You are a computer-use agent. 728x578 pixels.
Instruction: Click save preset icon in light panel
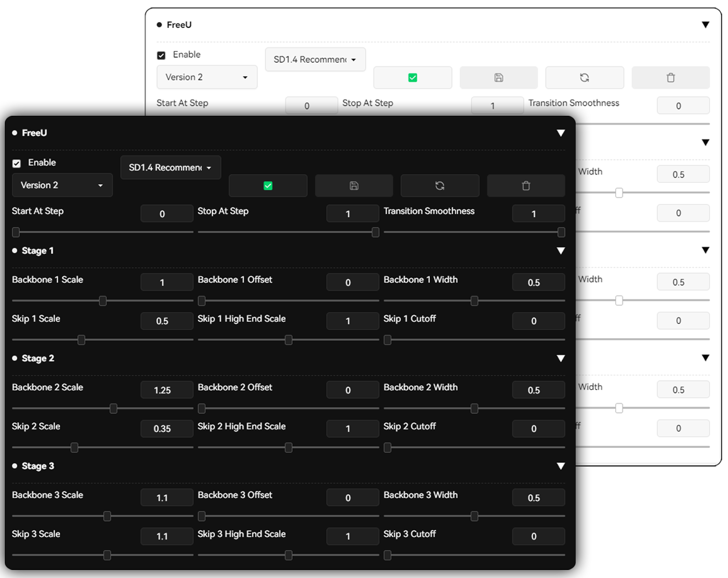[499, 78]
